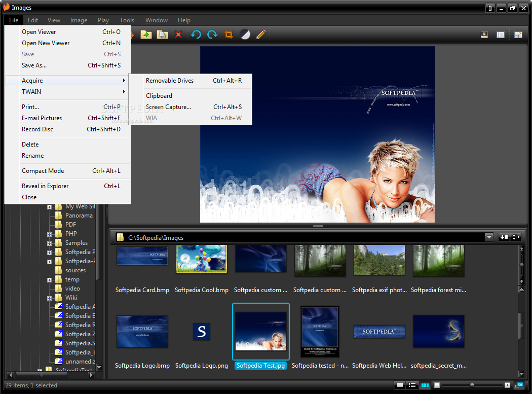Click the copy to folder icon
532x394 pixels.
coord(162,34)
